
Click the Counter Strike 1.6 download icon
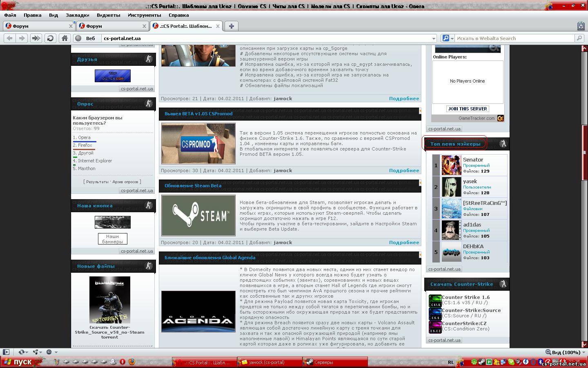pos(435,301)
